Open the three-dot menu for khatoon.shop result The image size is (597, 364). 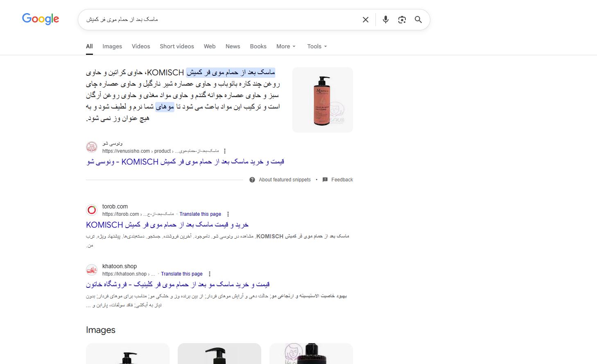click(x=210, y=274)
